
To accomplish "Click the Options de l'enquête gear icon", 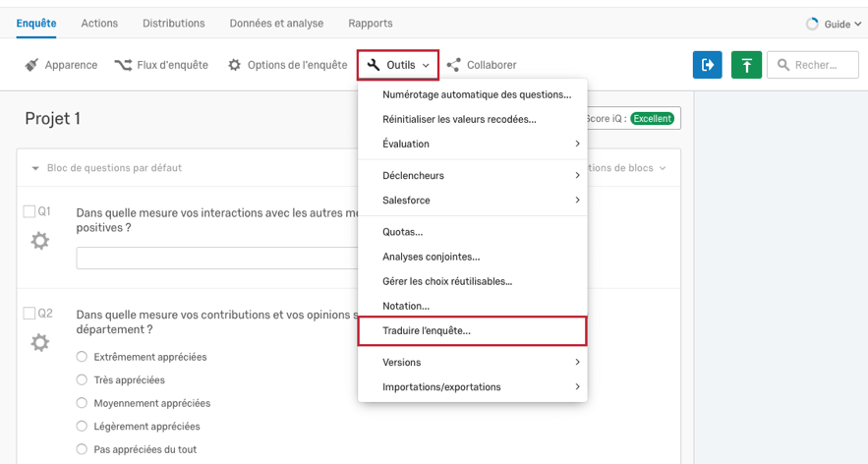I will [x=234, y=65].
